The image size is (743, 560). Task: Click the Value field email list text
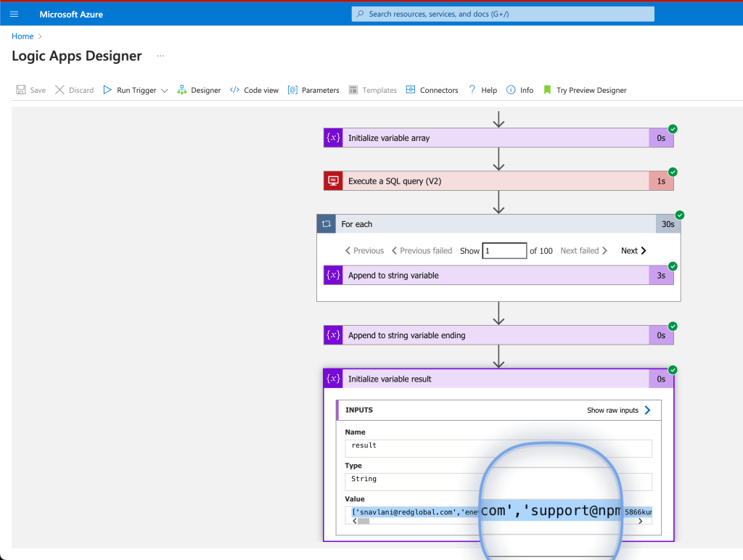[x=414, y=512]
